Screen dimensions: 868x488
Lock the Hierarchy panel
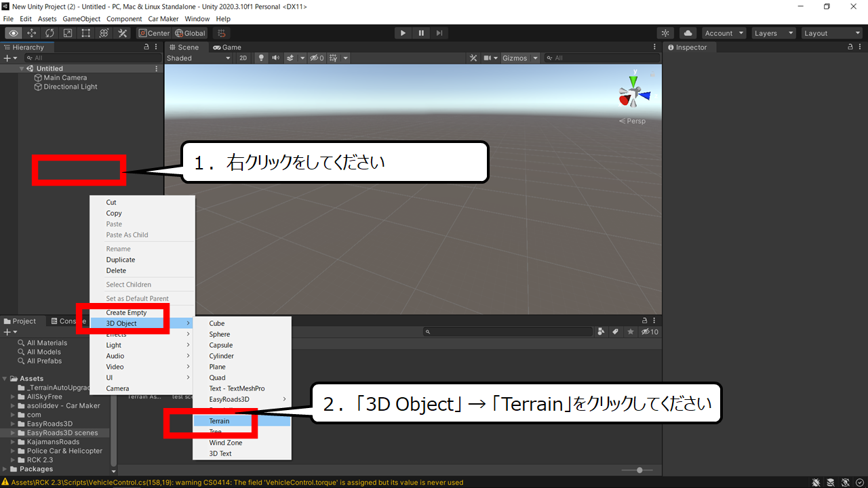[x=146, y=47]
